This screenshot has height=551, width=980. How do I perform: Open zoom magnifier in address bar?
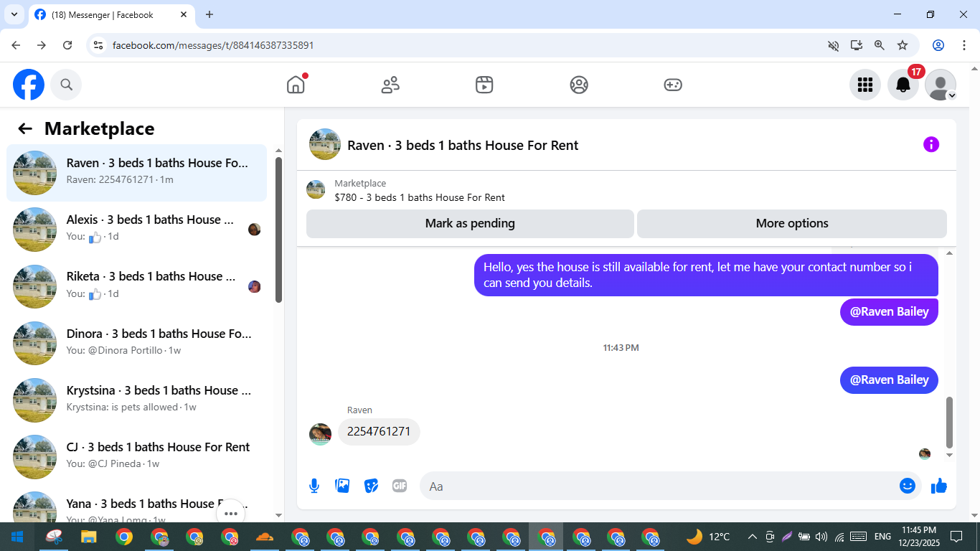[879, 45]
